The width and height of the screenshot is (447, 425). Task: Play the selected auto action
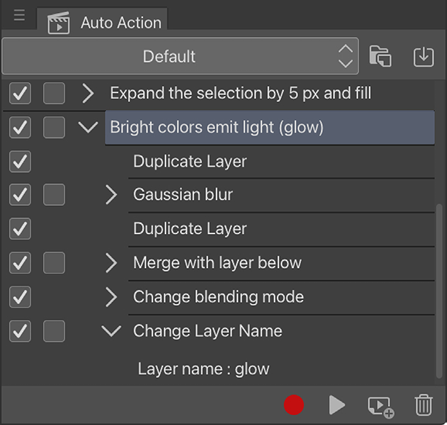337,405
